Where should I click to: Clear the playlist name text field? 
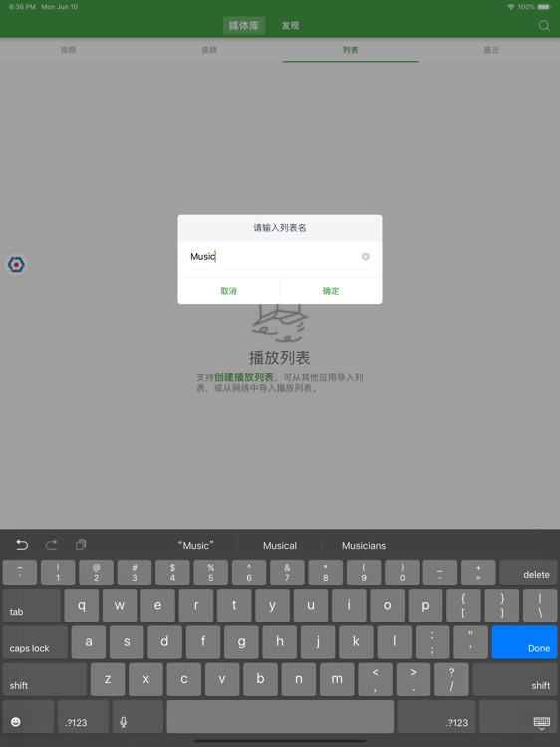pyautogui.click(x=365, y=257)
